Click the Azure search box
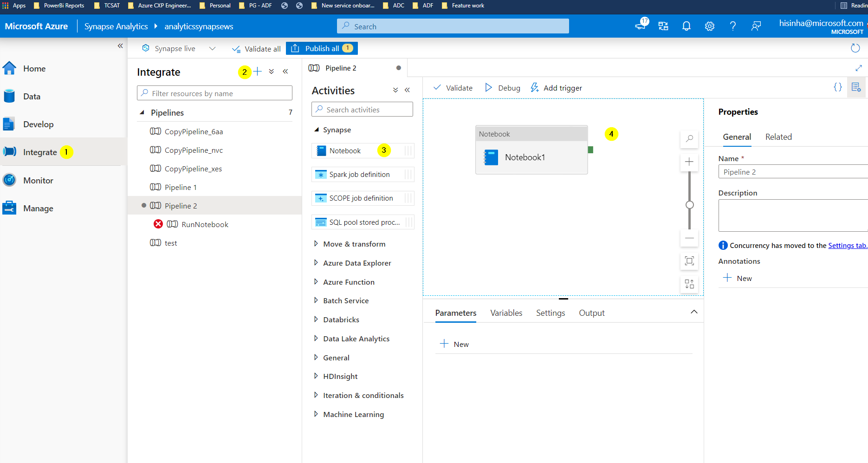Image resolution: width=868 pixels, height=463 pixels. tap(453, 26)
